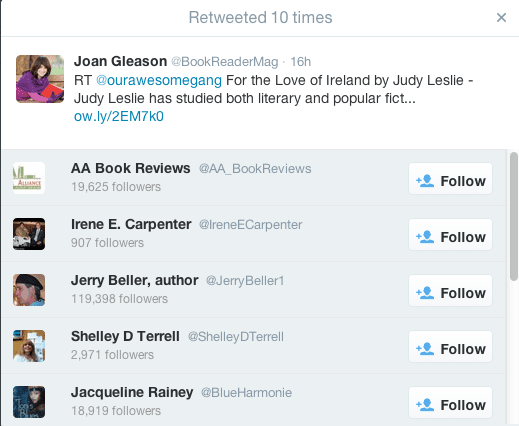Open Joan Gleason's profile picture
The height and width of the screenshot is (426, 519).
coord(40,79)
